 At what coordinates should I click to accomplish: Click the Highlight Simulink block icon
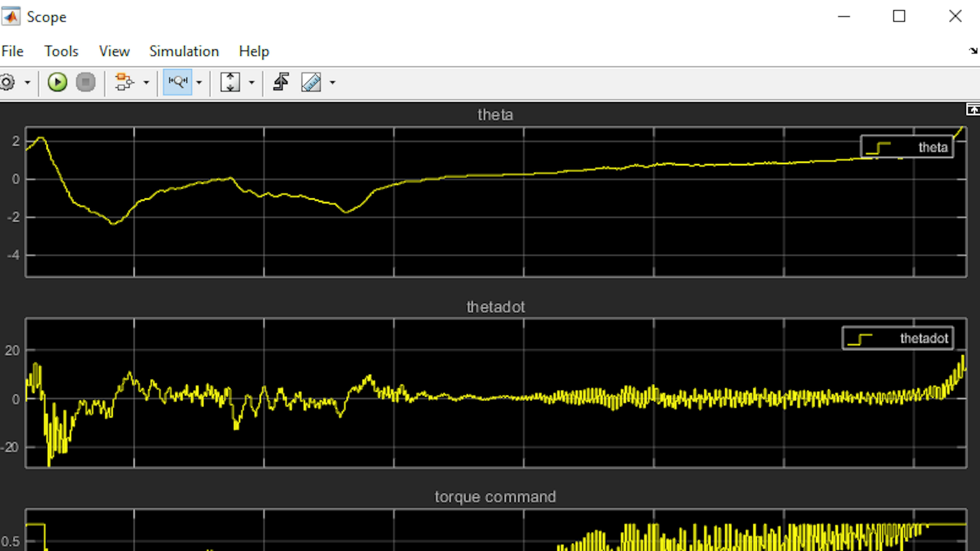124,82
